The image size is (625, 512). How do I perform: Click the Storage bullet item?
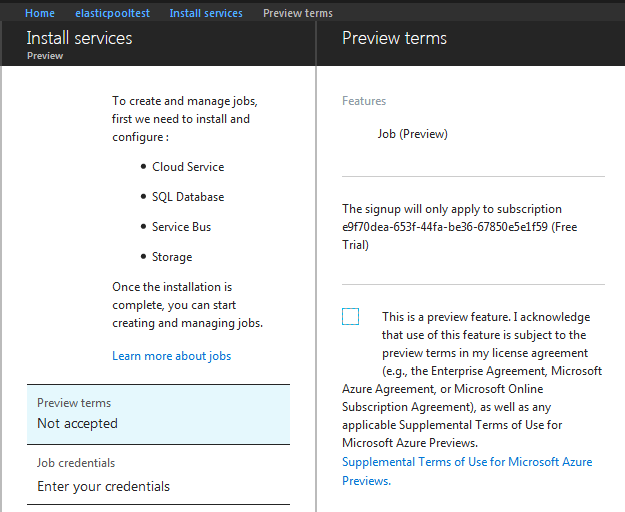(x=172, y=257)
